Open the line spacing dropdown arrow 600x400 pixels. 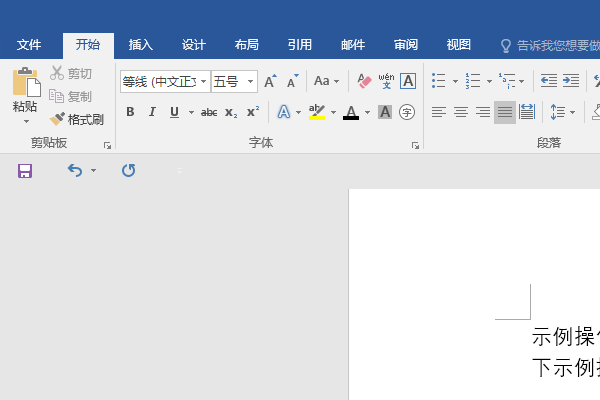click(x=572, y=113)
